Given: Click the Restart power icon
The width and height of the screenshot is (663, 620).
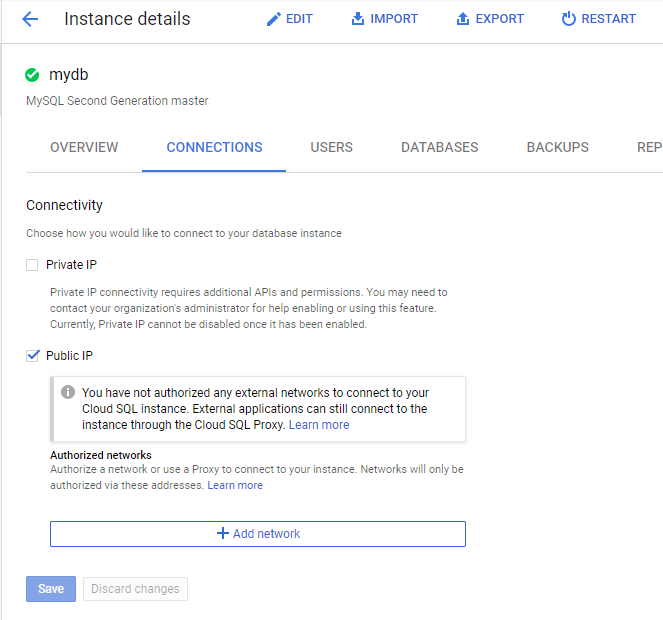Looking at the screenshot, I should tap(568, 19).
